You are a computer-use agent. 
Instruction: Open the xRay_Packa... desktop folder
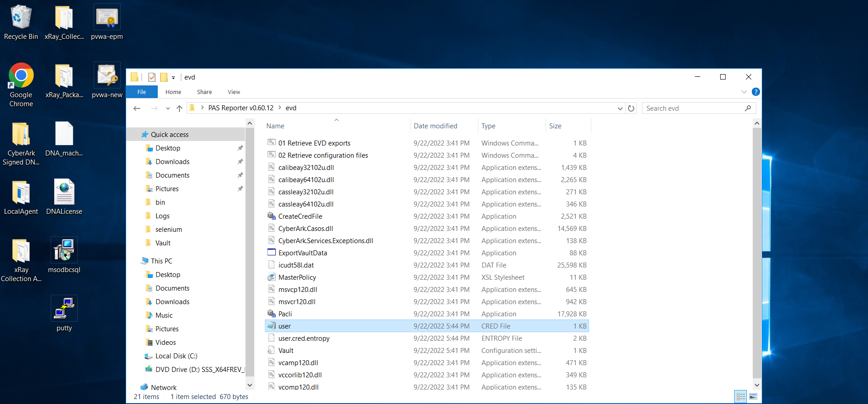point(64,81)
